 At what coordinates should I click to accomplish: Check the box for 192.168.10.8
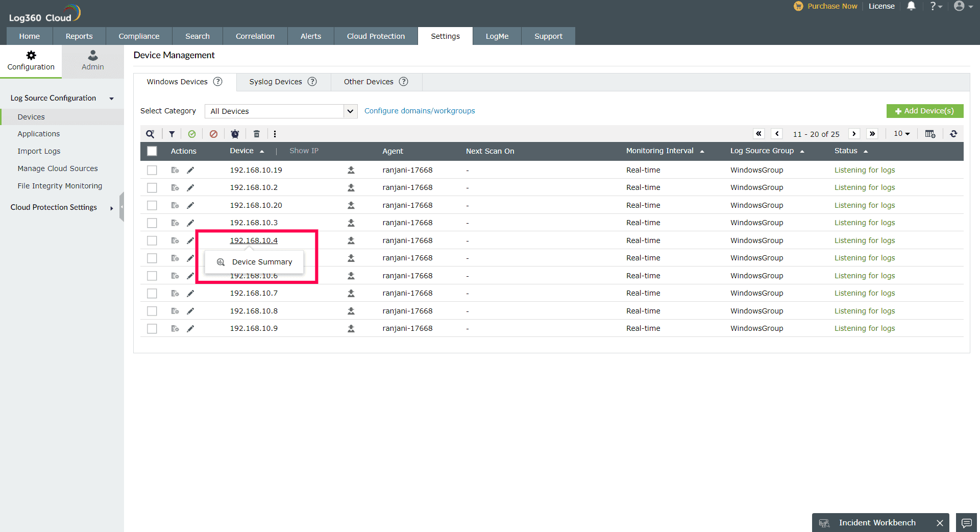(152, 311)
